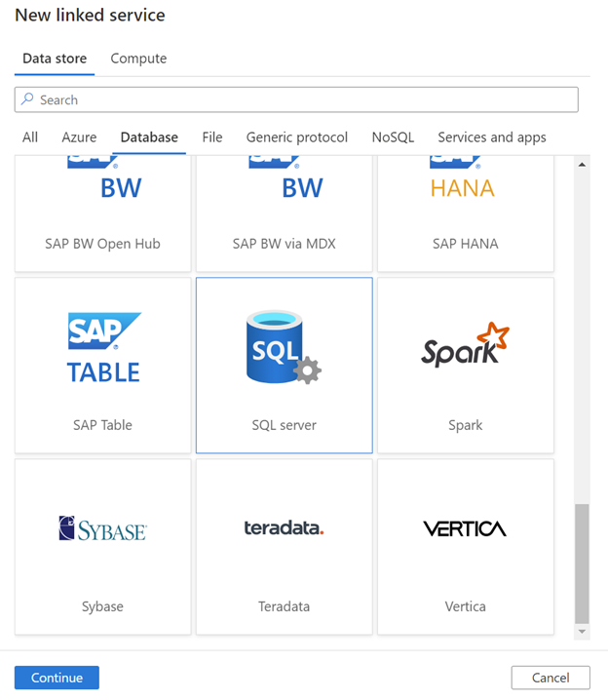Select the SAP BW Open Hub logo
Image resolution: width=608 pixels, height=700 pixels.
tap(104, 177)
